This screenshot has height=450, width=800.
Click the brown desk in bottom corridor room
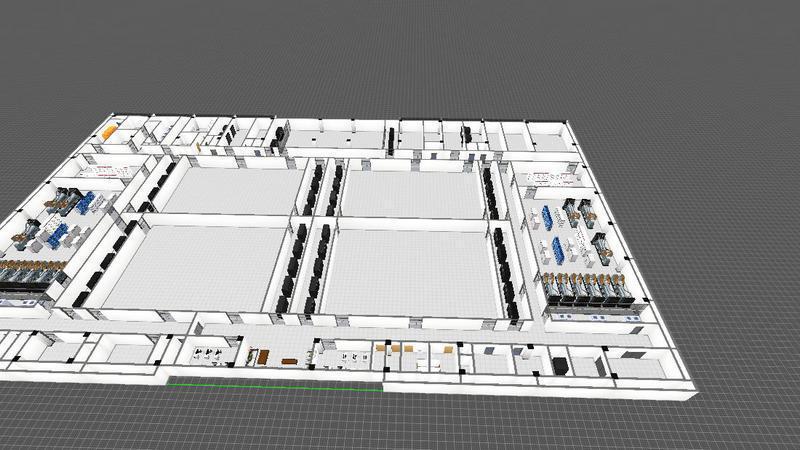(x=262, y=355)
